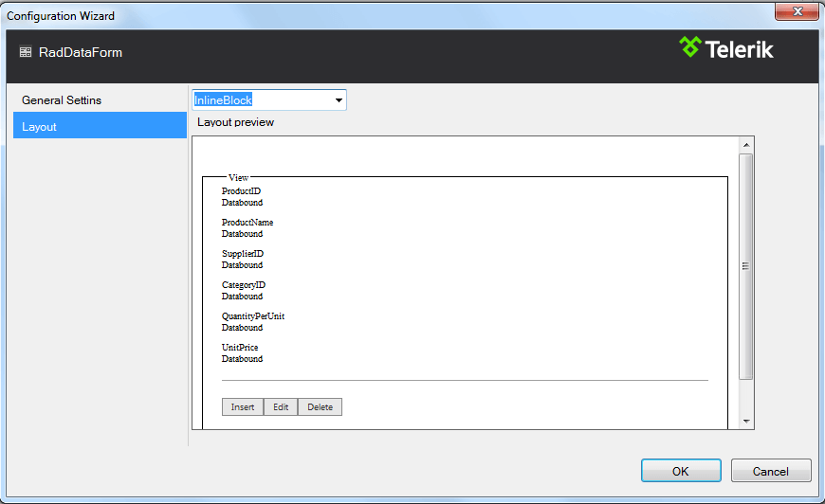The height and width of the screenshot is (504, 825).
Task: Click Databound value under QuantityPerUnit
Action: click(242, 328)
